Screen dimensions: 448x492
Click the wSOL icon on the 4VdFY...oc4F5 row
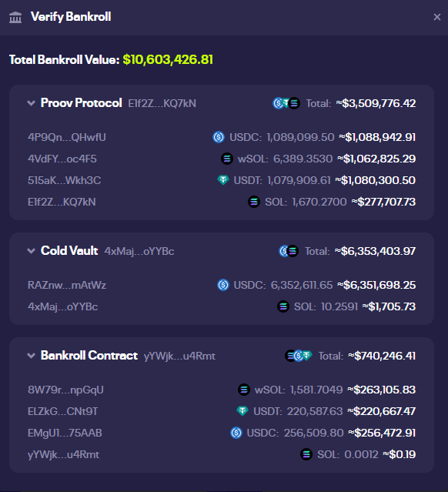click(x=227, y=159)
